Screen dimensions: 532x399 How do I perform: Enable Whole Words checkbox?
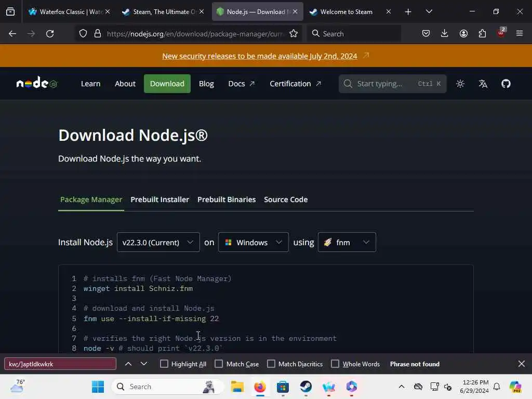(x=335, y=364)
